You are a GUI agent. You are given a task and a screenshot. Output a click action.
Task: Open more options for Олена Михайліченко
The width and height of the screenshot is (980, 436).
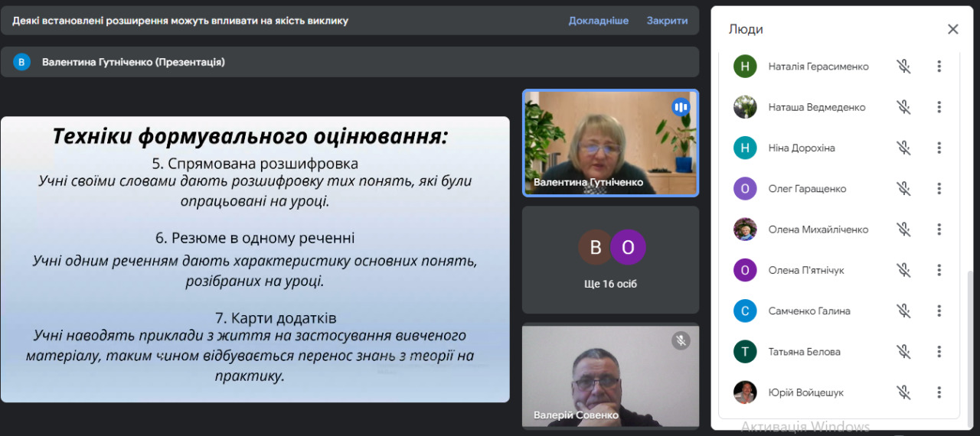click(939, 229)
